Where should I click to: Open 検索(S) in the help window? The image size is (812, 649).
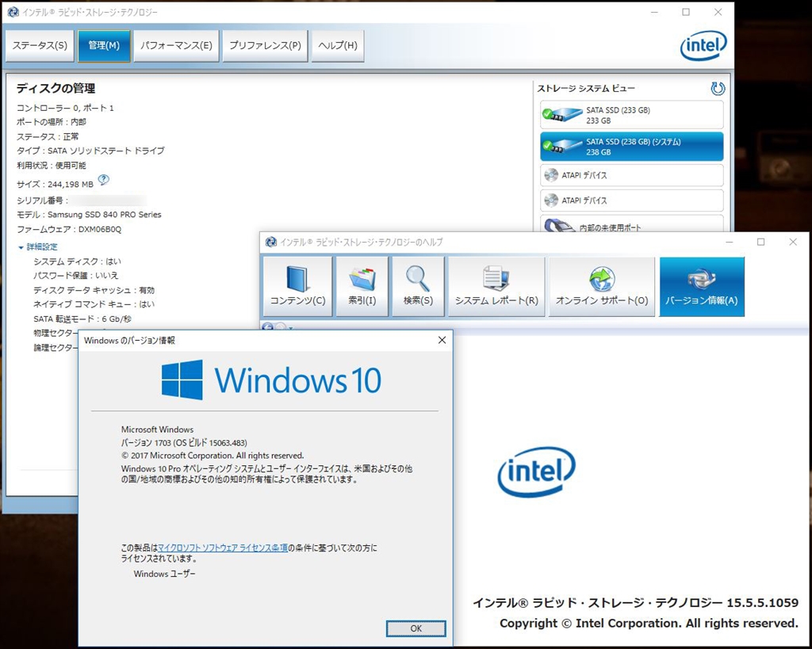click(418, 287)
